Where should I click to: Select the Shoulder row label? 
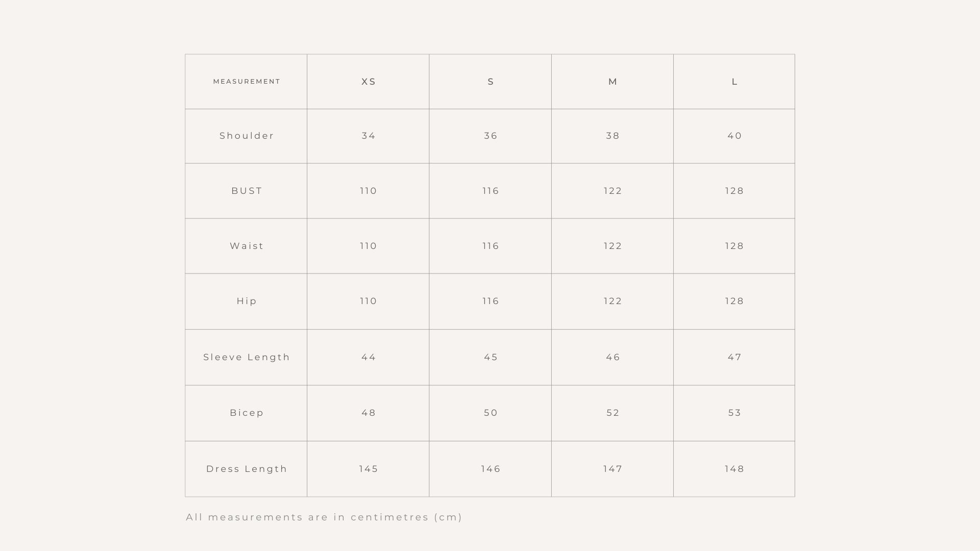[247, 136]
